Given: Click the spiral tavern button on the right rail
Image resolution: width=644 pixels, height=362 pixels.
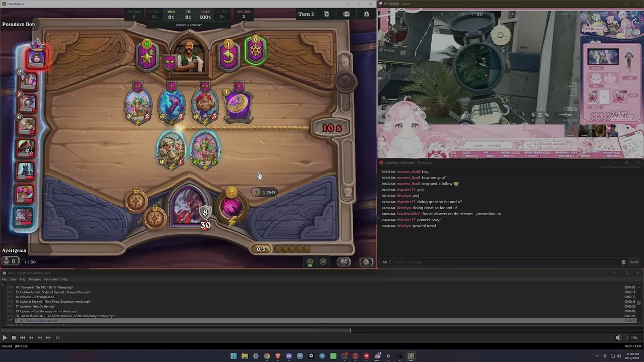Looking at the screenshot, I should tap(345, 81).
